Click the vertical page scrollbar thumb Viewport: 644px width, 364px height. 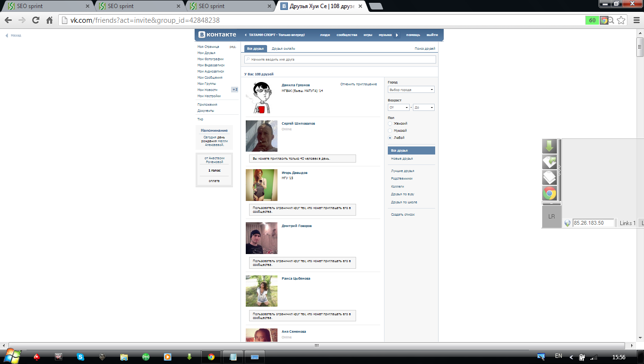640,46
